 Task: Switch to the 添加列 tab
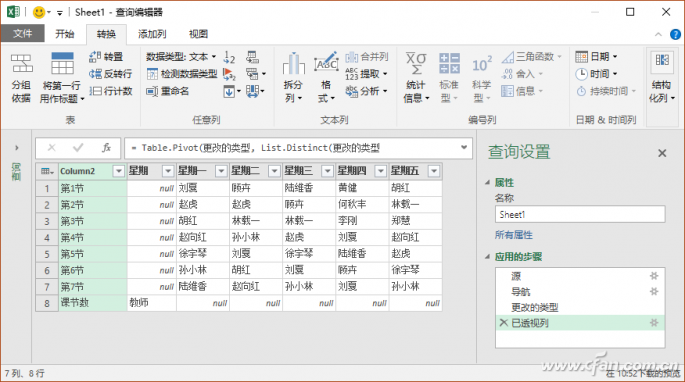click(152, 34)
